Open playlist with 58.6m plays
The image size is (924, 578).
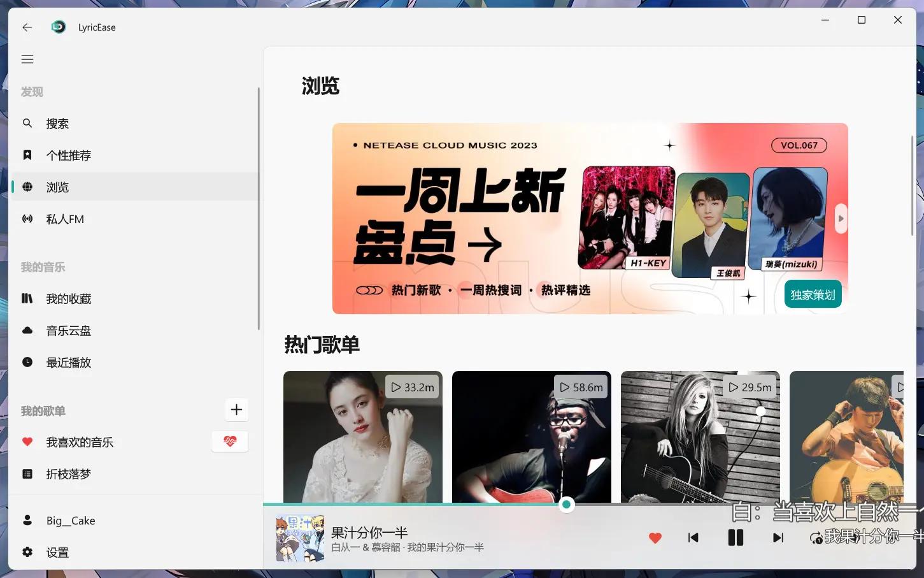[531, 437]
